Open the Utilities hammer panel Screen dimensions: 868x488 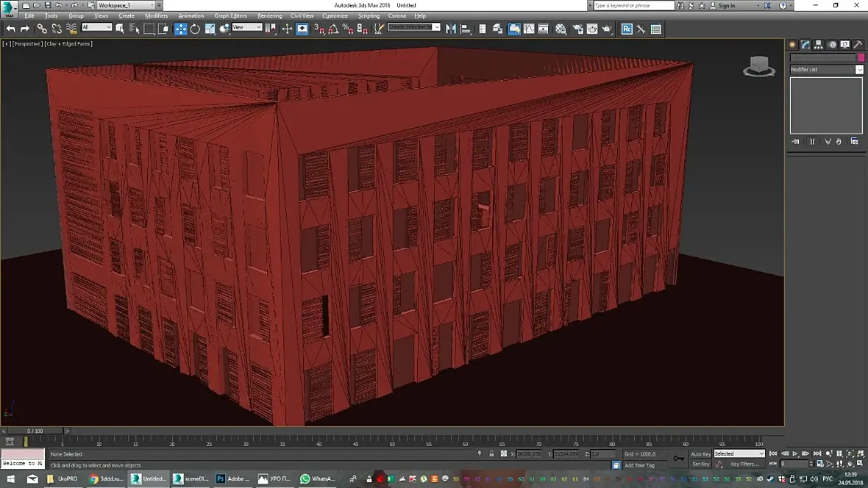(858, 44)
